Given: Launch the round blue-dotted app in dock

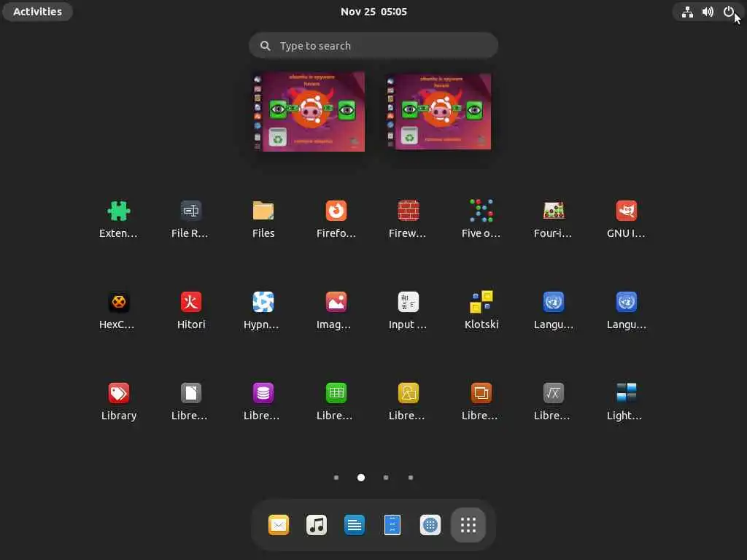Looking at the screenshot, I should [430, 525].
